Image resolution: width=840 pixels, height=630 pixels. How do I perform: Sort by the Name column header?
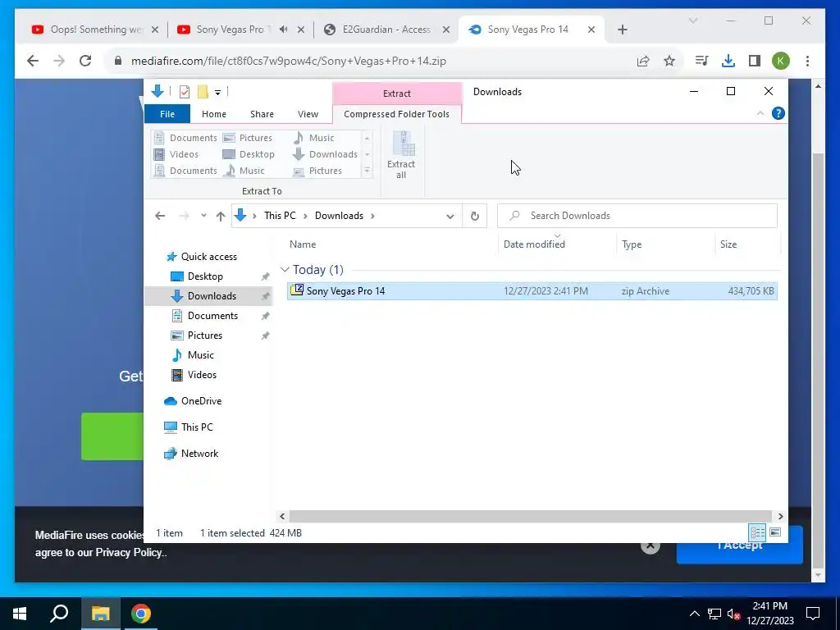coord(303,244)
